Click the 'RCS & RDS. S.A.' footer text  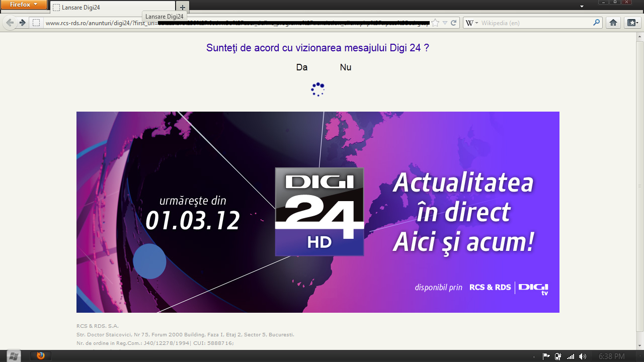98,326
